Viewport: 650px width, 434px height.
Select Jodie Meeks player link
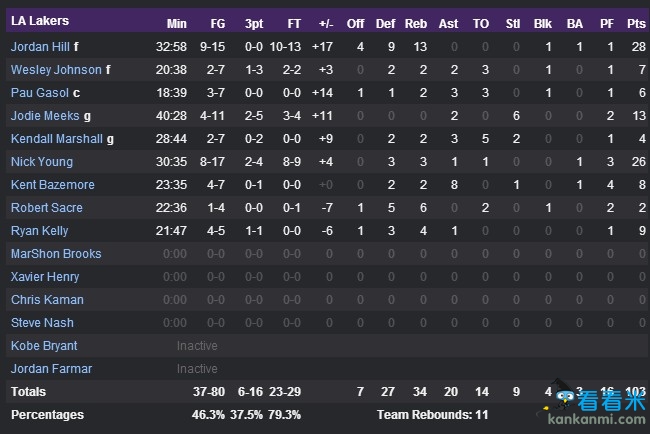45,116
